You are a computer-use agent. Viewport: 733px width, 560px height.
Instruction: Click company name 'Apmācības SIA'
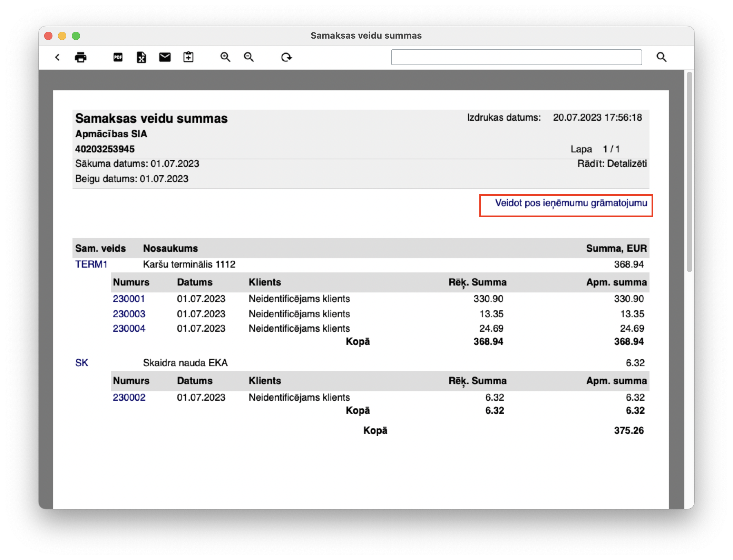111,134
